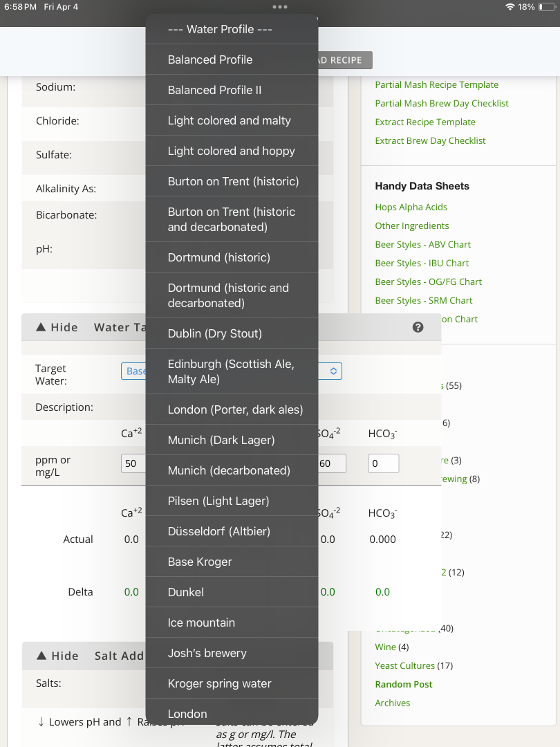
Task: Follow the Random Post link
Action: pos(404,685)
